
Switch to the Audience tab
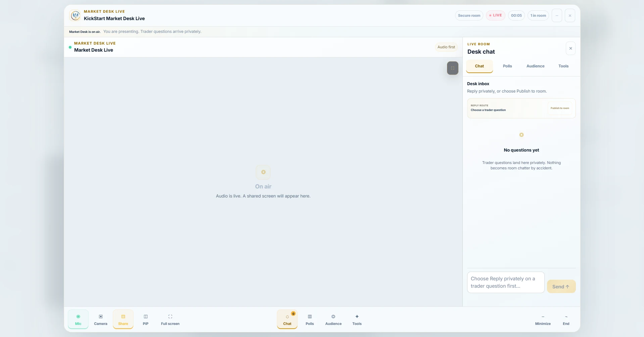[x=536, y=66]
